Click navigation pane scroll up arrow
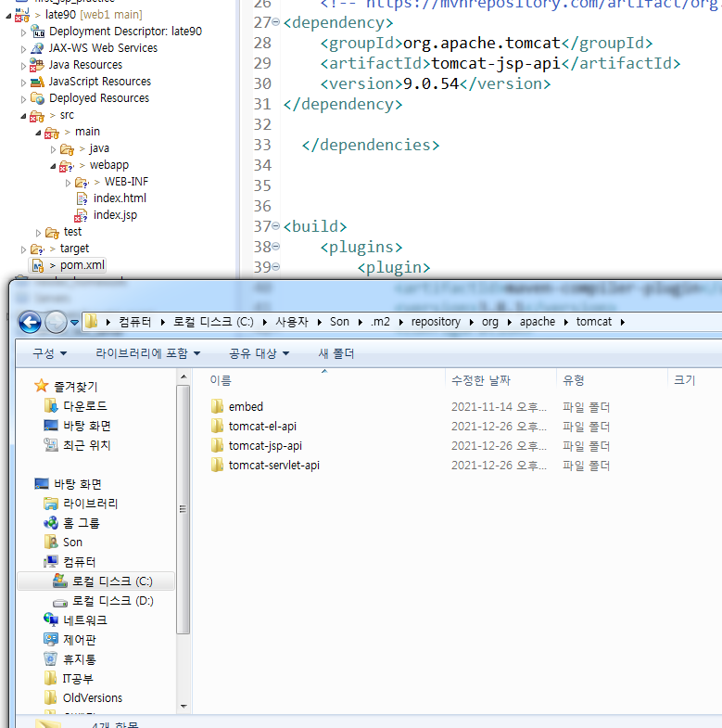This screenshot has height=728, width=722. click(x=184, y=377)
